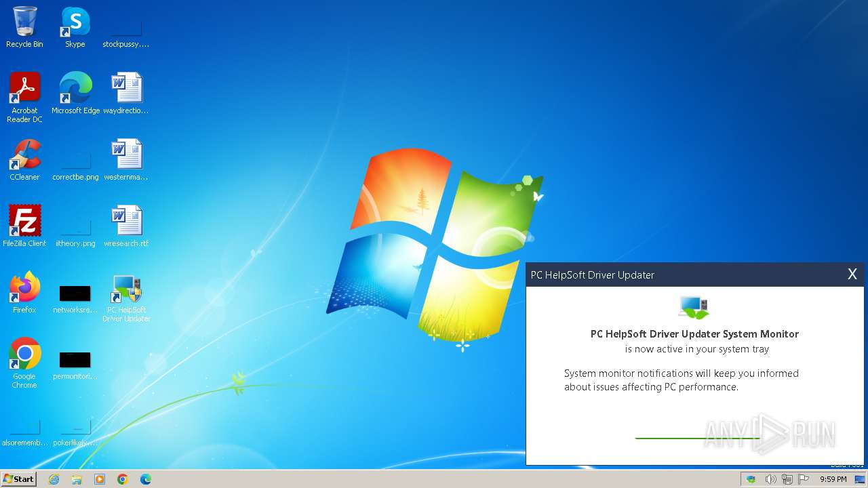Open PC HelpSoft Driver Updater desktop shortcut
The height and width of the screenshot is (488, 868).
tap(126, 298)
